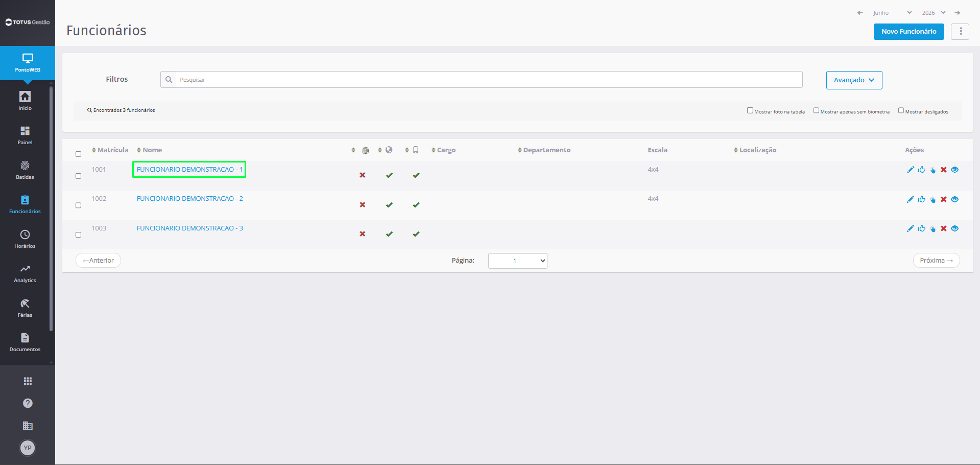Click the company building icon in sidebar
Viewport: 980px width, 465px height.
click(x=28, y=426)
